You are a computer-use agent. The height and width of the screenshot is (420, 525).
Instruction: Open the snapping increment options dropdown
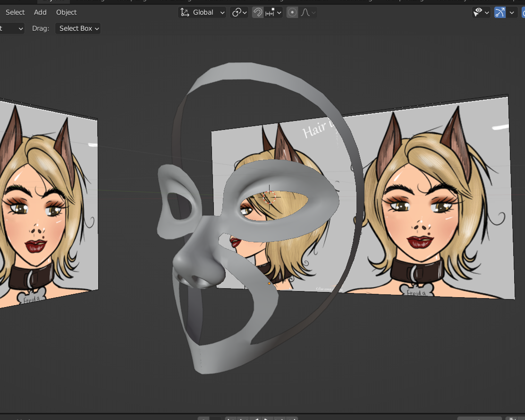(273, 12)
